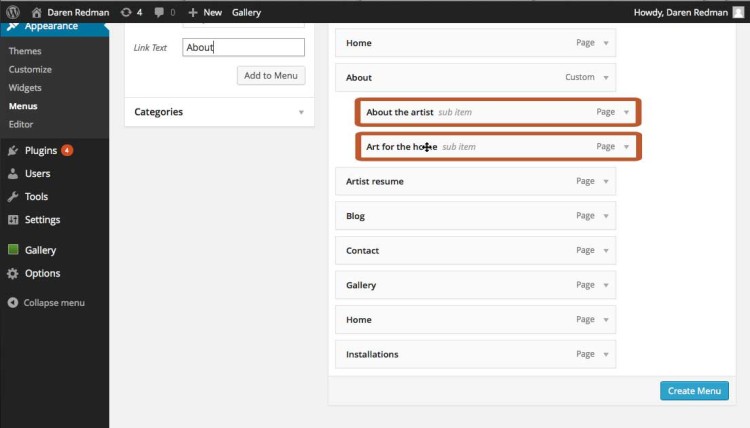Click the Categories panel heading

click(158, 112)
